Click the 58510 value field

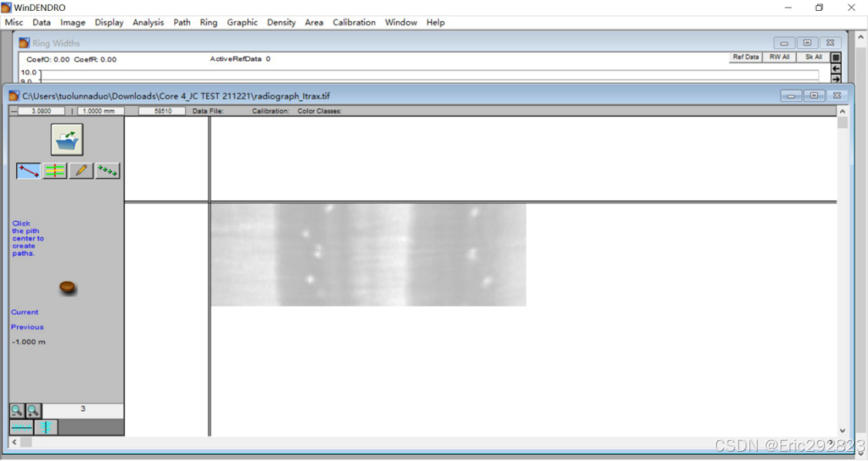click(x=162, y=111)
